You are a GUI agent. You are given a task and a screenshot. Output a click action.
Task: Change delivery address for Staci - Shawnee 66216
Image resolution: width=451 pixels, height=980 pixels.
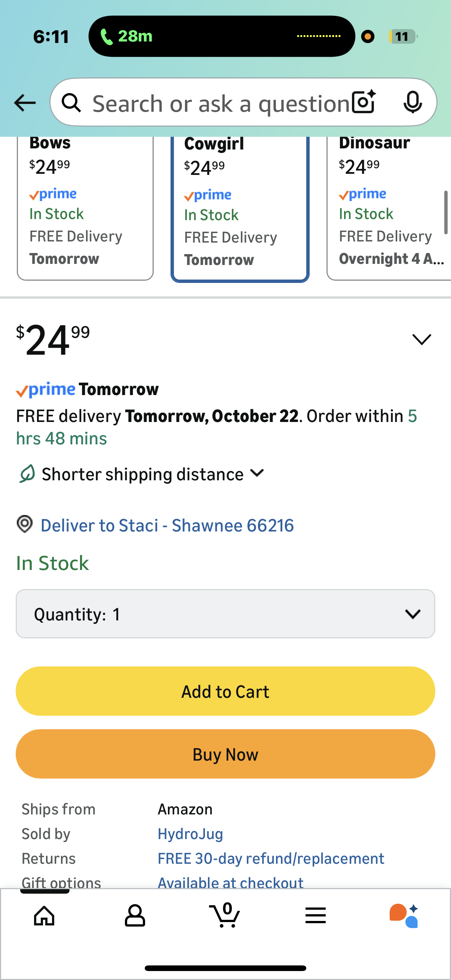point(167,525)
